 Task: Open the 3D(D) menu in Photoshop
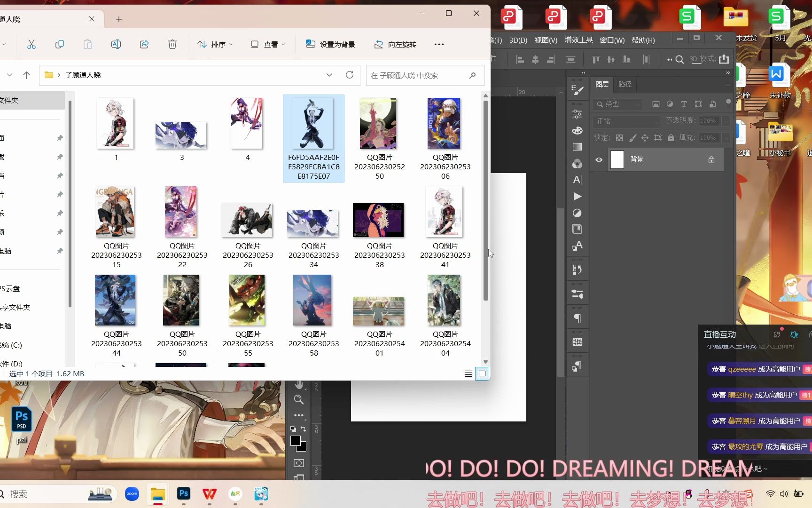tap(518, 40)
